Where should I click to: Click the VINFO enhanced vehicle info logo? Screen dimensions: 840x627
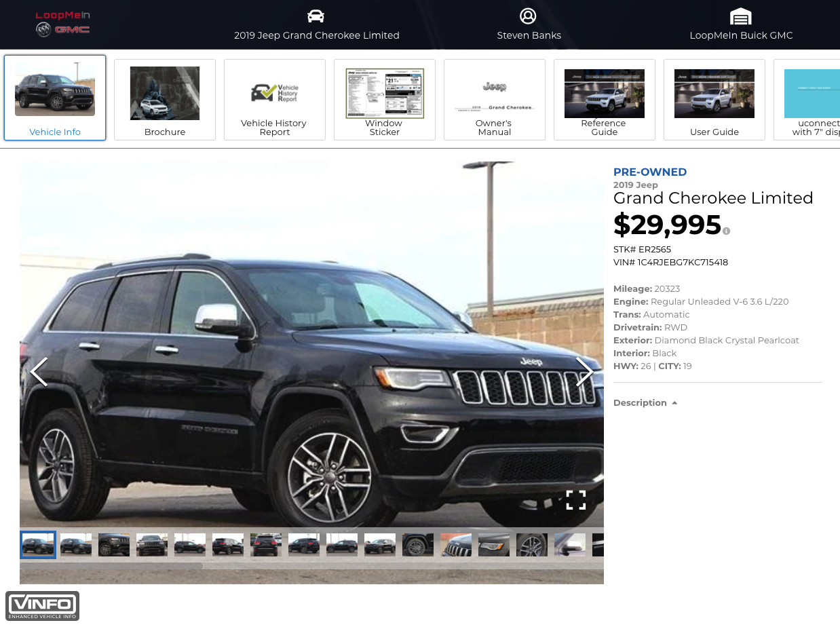43,606
